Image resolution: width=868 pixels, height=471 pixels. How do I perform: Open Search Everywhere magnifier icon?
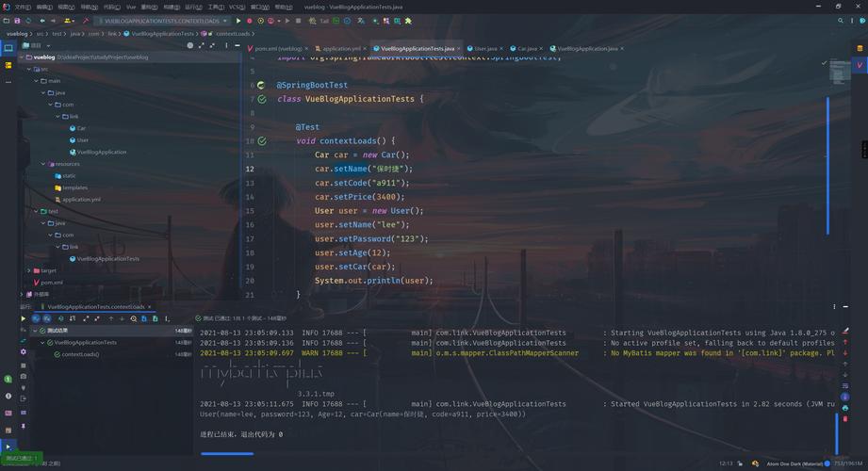841,21
